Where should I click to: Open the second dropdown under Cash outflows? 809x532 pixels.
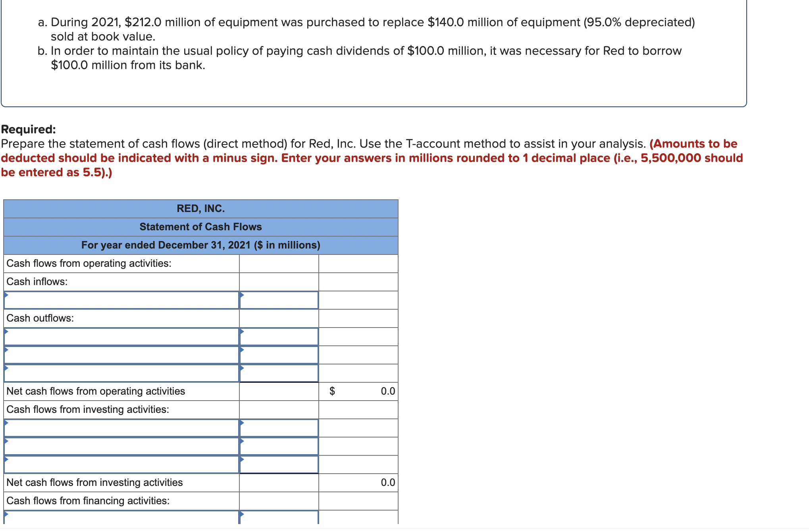(119, 355)
